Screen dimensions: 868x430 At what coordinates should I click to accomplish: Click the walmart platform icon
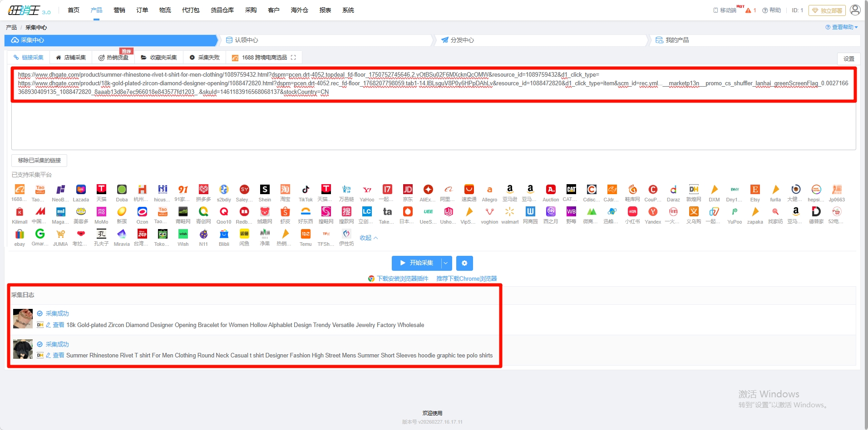point(510,212)
